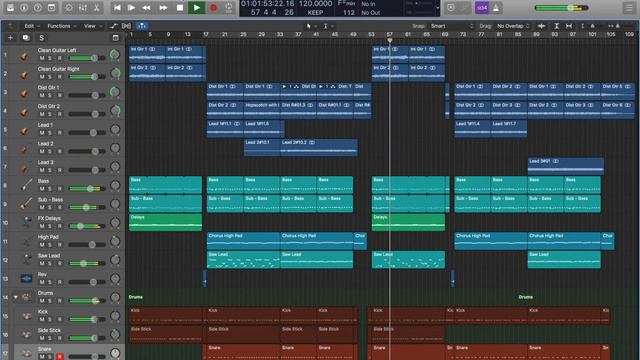Image resolution: width=640 pixels, height=360 pixels.
Task: Click the Lead 1 track pan knob
Action: [115, 130]
